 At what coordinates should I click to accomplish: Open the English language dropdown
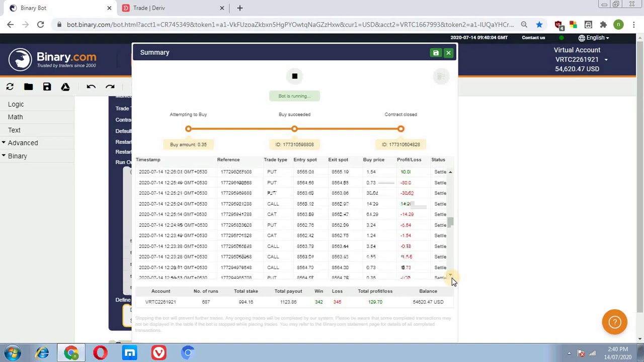[594, 38]
